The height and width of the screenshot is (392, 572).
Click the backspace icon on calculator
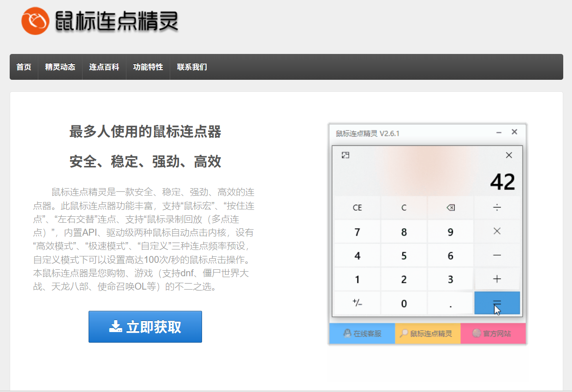[x=451, y=208]
